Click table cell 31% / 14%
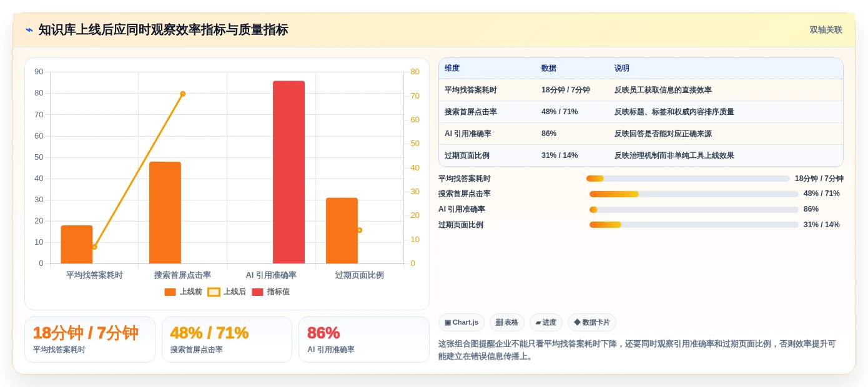This screenshot has width=868, height=387. pos(560,155)
